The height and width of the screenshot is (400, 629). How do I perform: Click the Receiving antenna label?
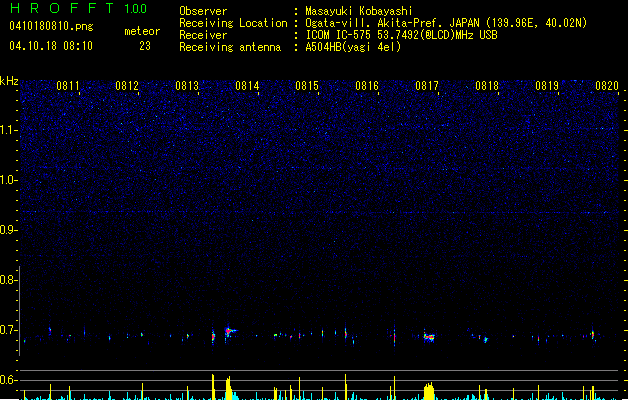[230, 47]
